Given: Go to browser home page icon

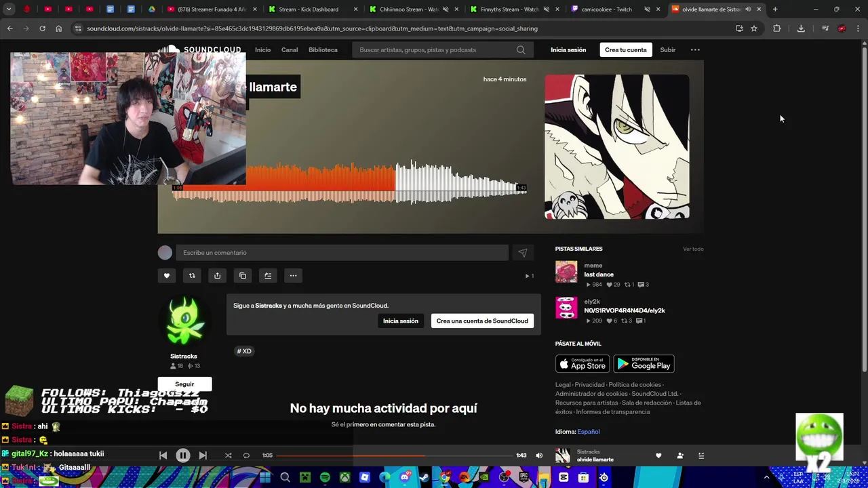Looking at the screenshot, I should click(59, 28).
